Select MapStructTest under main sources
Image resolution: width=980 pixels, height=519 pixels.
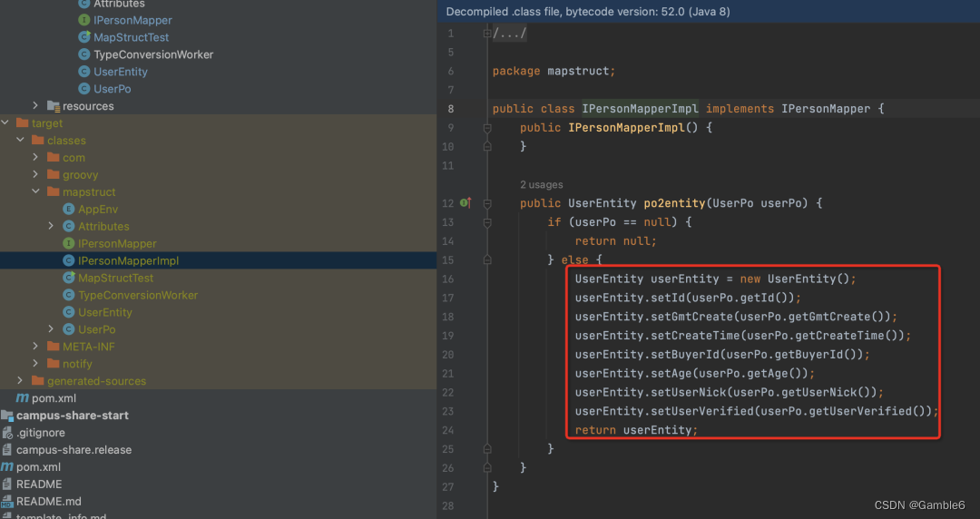pyautogui.click(x=132, y=37)
